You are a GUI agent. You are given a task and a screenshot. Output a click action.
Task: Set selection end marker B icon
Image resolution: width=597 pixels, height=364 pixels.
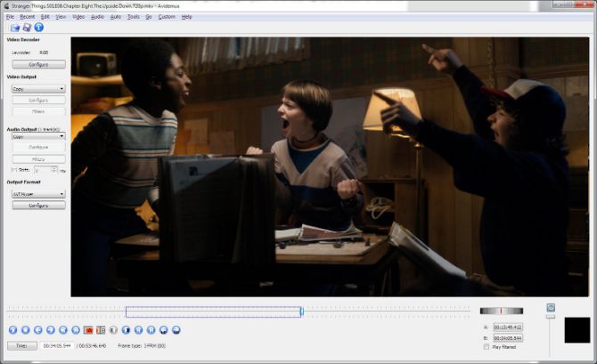click(x=101, y=330)
